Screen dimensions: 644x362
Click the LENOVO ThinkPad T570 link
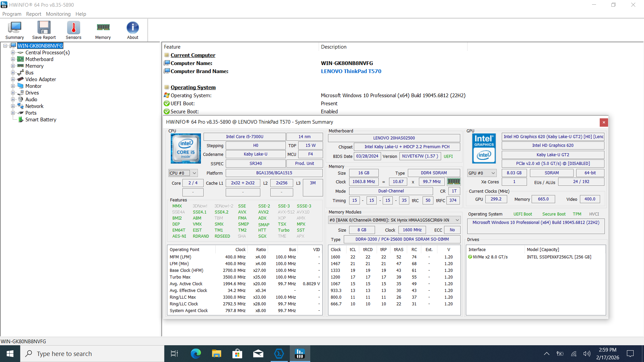click(351, 71)
